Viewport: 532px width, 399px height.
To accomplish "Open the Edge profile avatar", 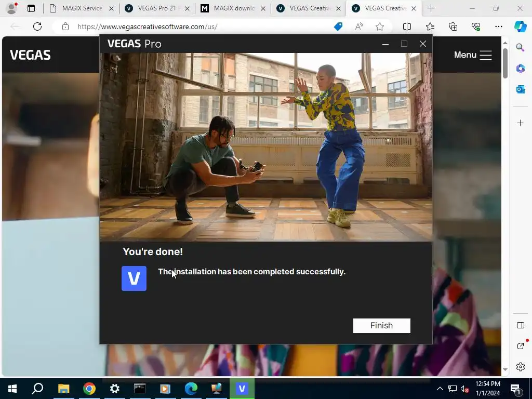I will coord(12,8).
